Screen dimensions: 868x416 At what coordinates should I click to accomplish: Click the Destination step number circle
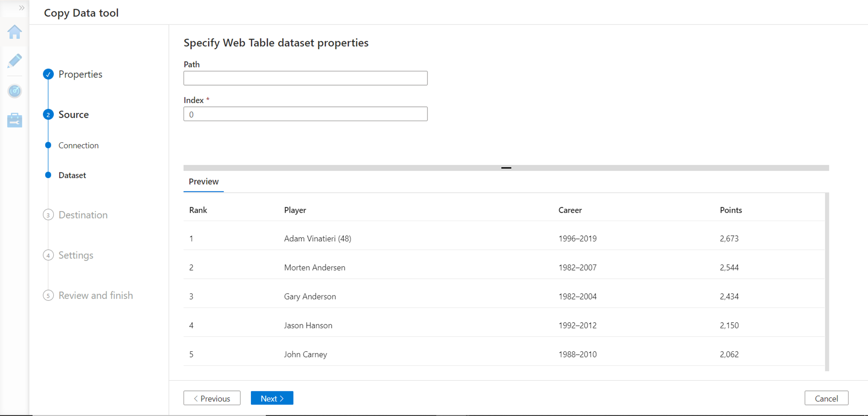[x=48, y=215]
